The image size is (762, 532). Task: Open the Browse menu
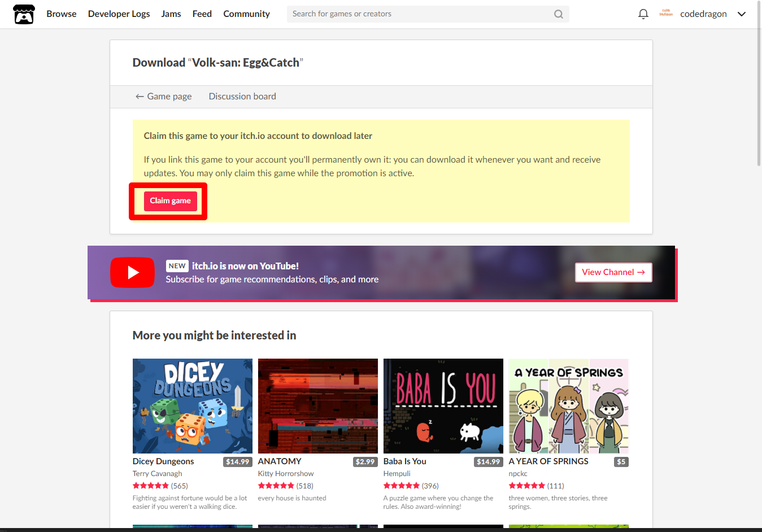(62, 14)
